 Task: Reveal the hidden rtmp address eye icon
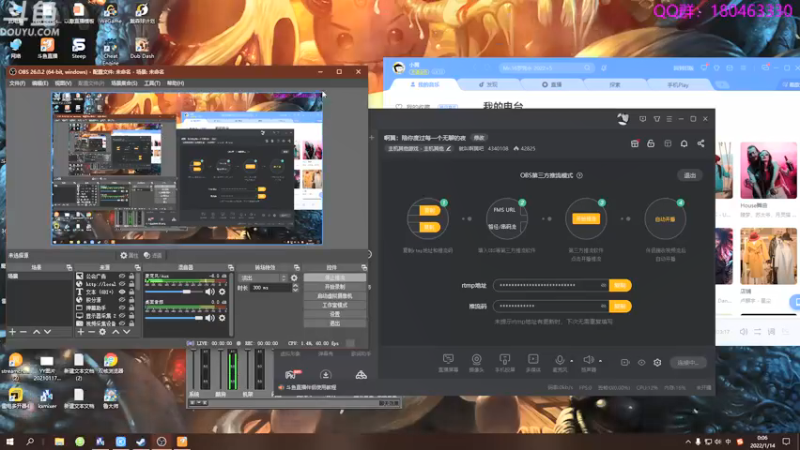coord(604,285)
